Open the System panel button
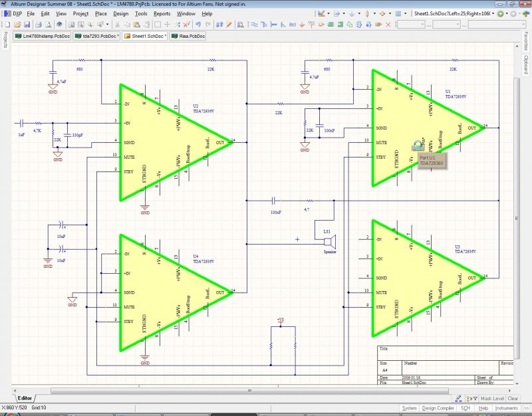Screen dimensions: 532x416 click(409, 408)
